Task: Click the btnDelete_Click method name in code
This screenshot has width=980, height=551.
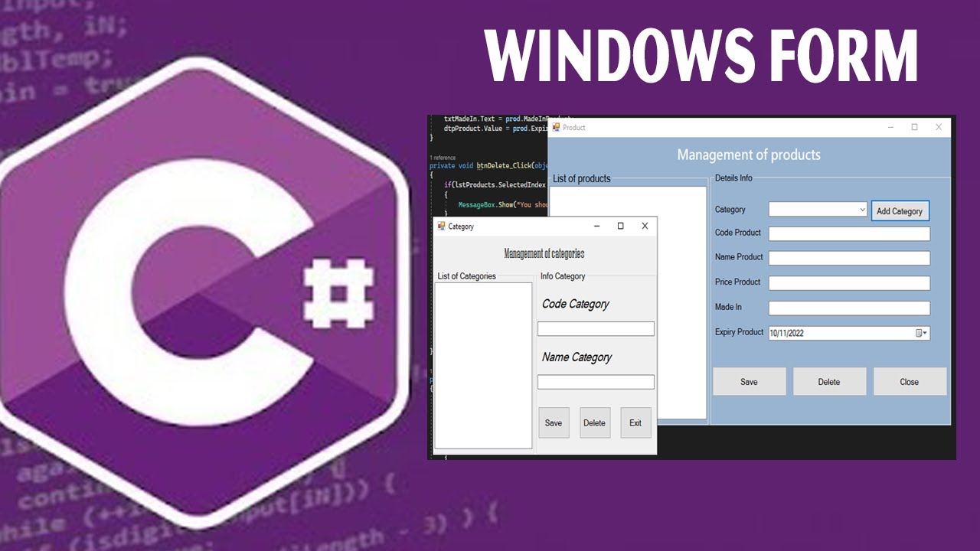Action: click(504, 165)
